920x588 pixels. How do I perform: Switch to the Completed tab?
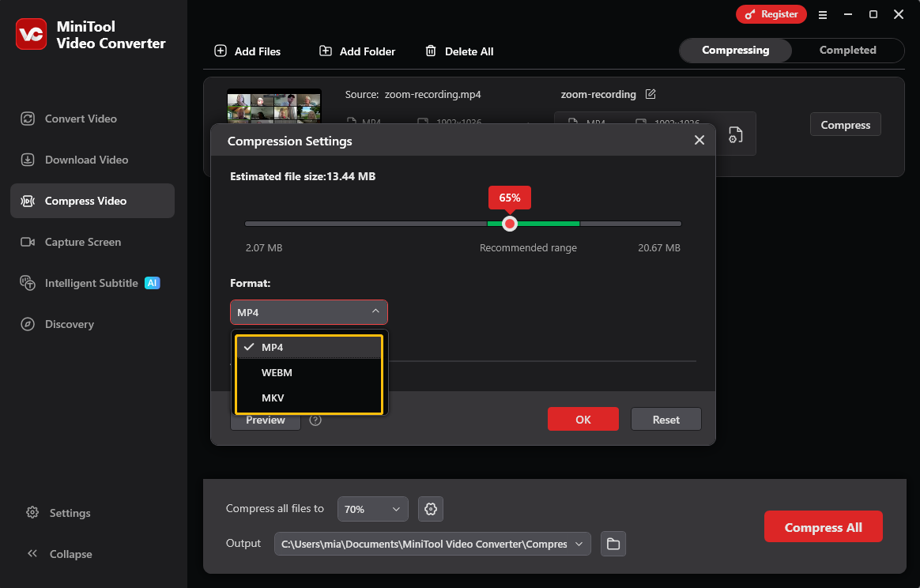click(x=846, y=50)
